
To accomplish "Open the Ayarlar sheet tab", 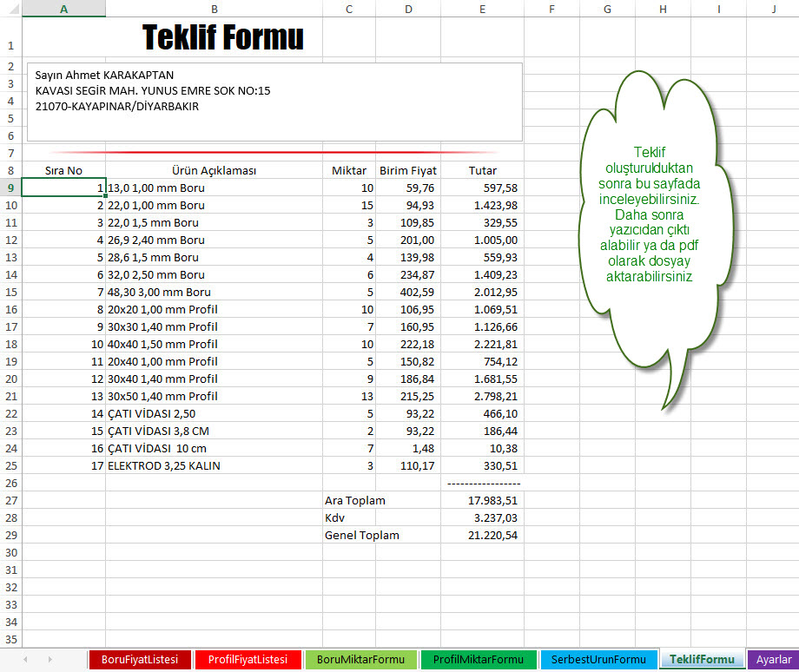I will (x=774, y=659).
